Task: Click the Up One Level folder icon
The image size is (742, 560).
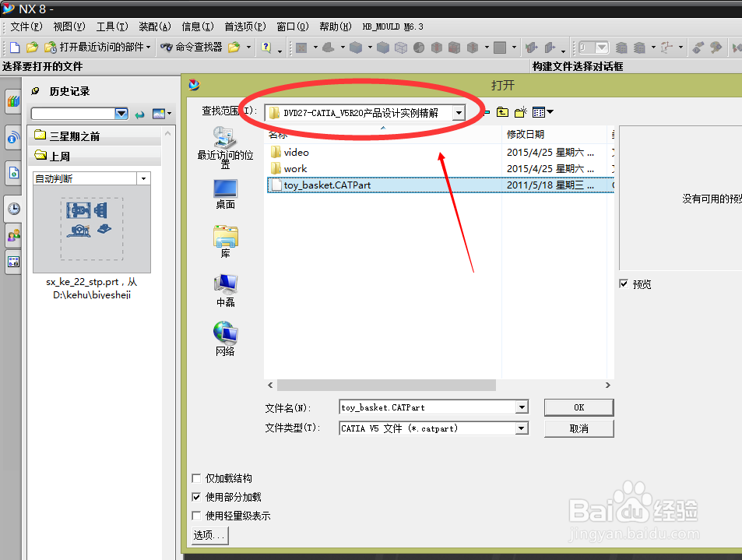Action: (x=502, y=112)
